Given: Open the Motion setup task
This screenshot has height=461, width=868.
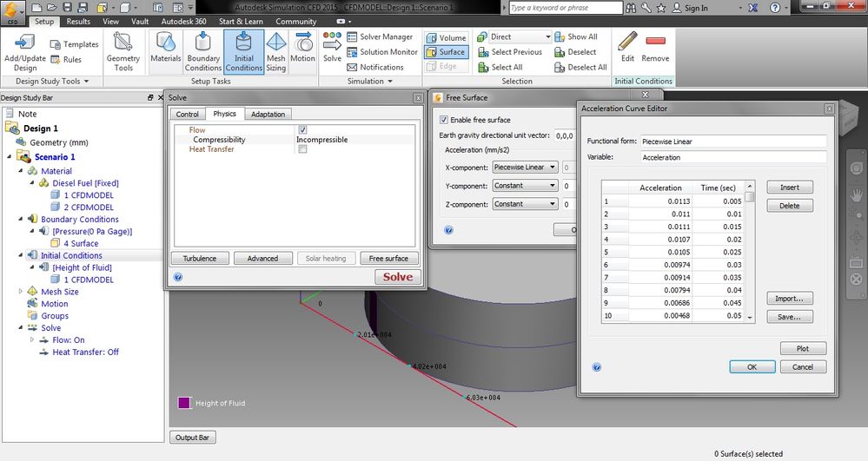Looking at the screenshot, I should pos(302,47).
